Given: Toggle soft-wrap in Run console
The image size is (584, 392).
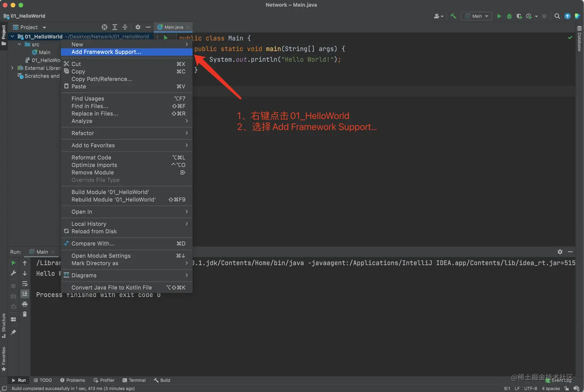Looking at the screenshot, I should pyautogui.click(x=25, y=284).
